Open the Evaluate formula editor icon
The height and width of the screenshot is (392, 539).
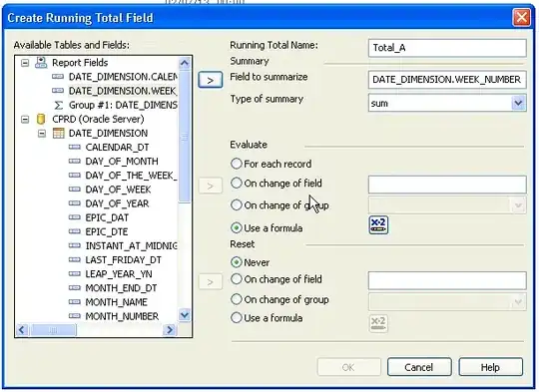[x=378, y=225]
